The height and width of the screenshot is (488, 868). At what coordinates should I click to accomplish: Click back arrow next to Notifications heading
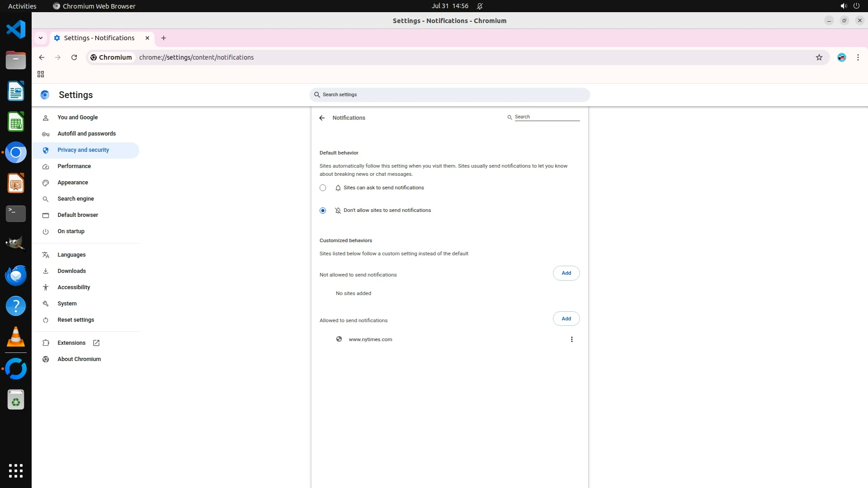(322, 118)
